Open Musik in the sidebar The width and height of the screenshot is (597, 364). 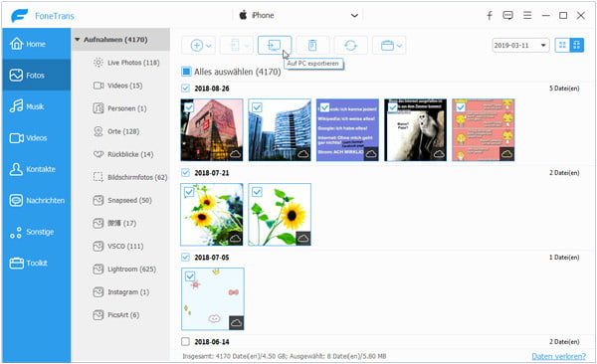[x=37, y=106]
